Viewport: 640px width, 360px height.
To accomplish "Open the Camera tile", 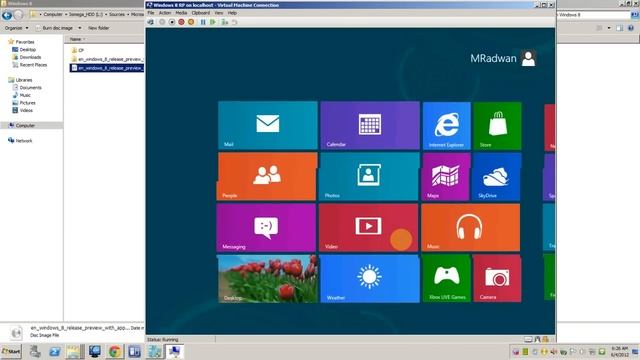I will pyautogui.click(x=497, y=278).
